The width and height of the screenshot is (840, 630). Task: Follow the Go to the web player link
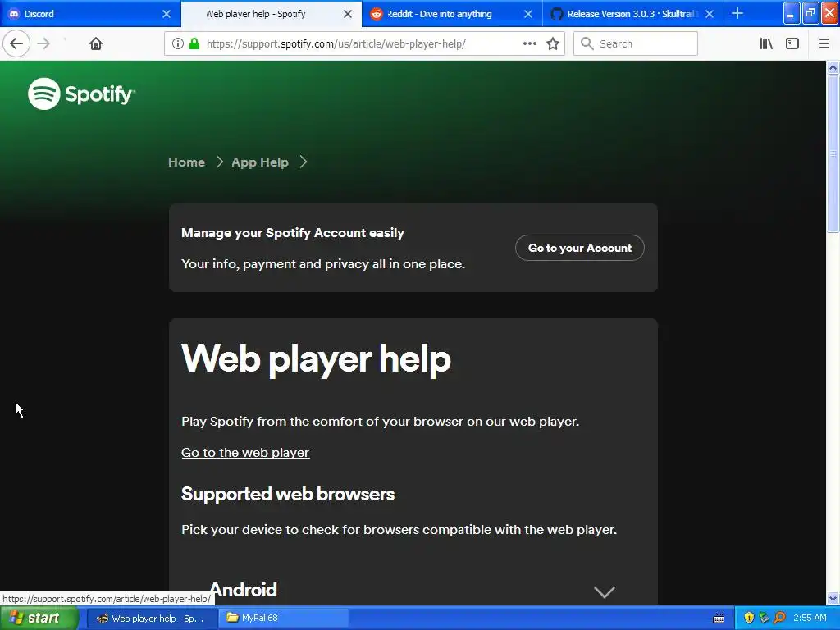(245, 453)
